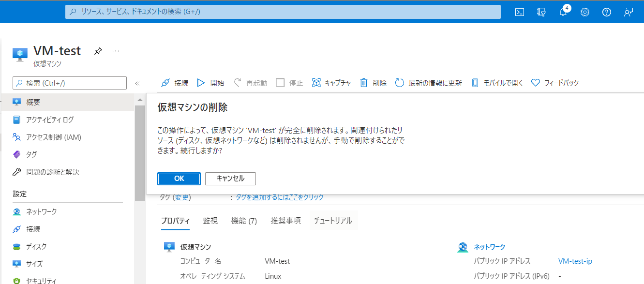Click the activity log book icon

tap(17, 120)
